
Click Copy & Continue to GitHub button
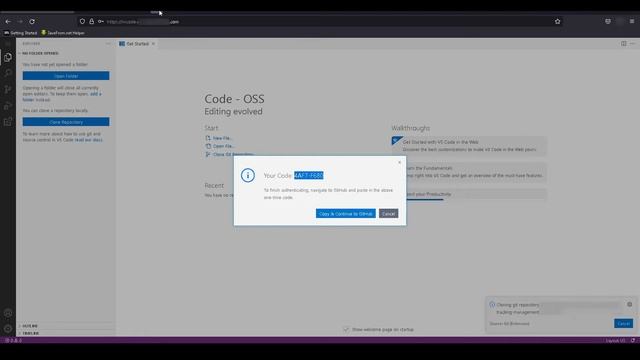pos(346,213)
